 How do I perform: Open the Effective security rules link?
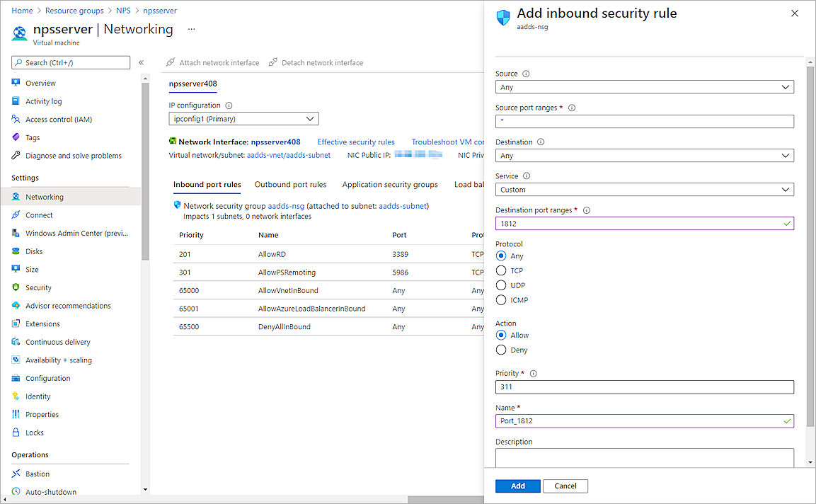[356, 142]
